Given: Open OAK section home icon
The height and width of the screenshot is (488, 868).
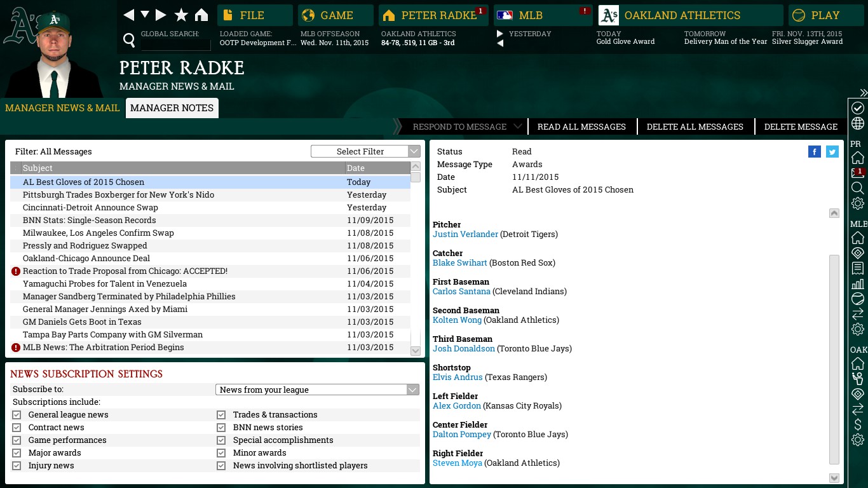Looking at the screenshot, I should coord(858,363).
